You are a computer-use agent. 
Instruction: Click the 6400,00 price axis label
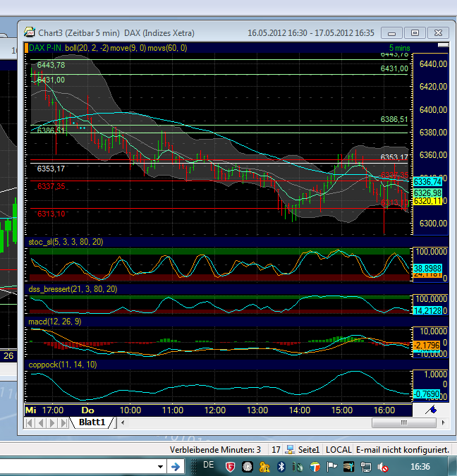(x=433, y=109)
